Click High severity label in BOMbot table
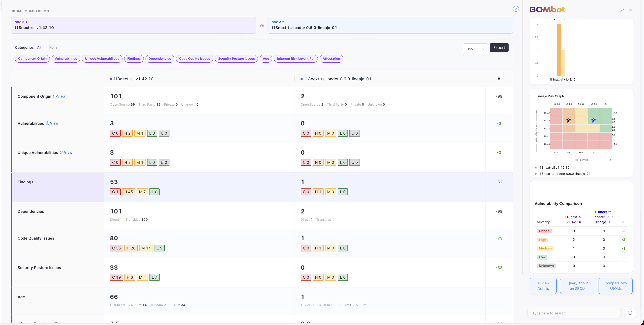This screenshot has width=644, height=325. 543,240
